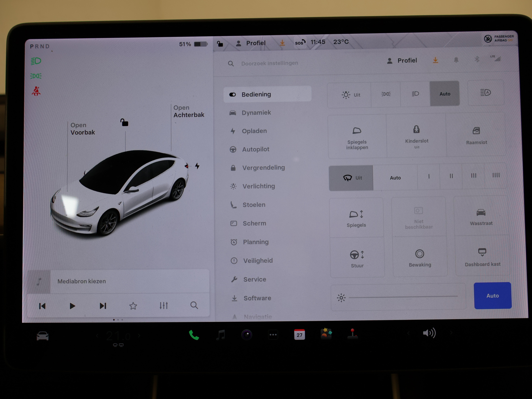Tap the charge port lightning icon
The height and width of the screenshot is (399, 532).
(x=197, y=166)
